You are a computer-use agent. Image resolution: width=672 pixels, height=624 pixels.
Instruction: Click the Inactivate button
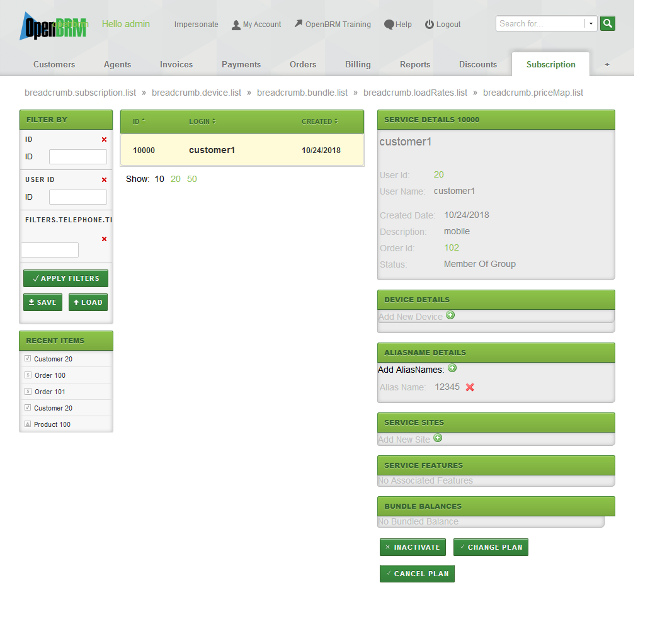pyautogui.click(x=413, y=547)
